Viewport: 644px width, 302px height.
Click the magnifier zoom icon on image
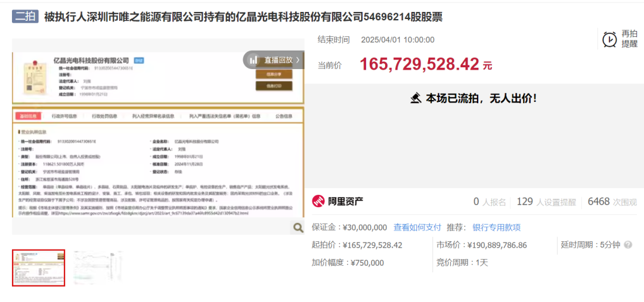[x=297, y=227]
